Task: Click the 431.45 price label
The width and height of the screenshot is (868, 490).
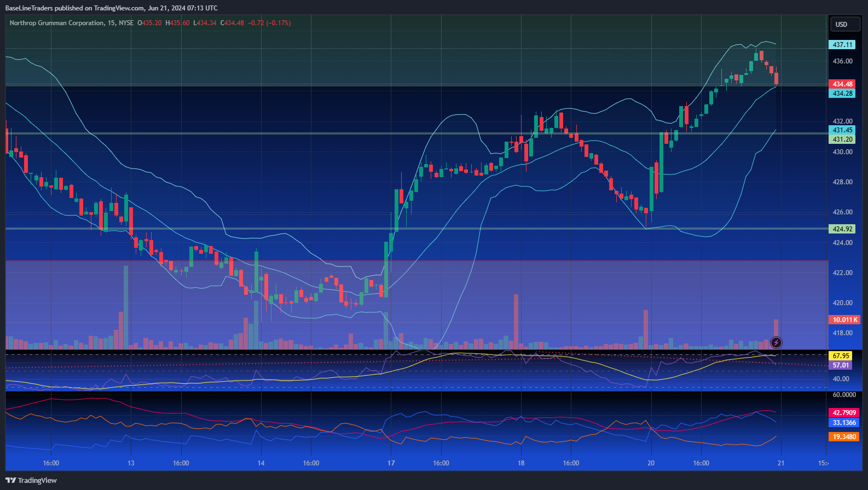Action: pyautogui.click(x=842, y=130)
